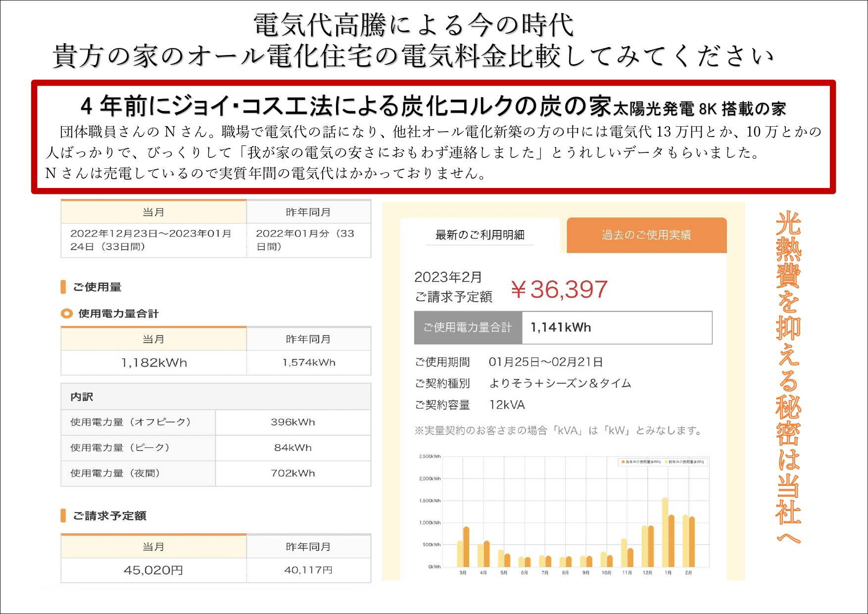Click the value 1,182kWh
The image size is (868, 614).
pos(154,363)
